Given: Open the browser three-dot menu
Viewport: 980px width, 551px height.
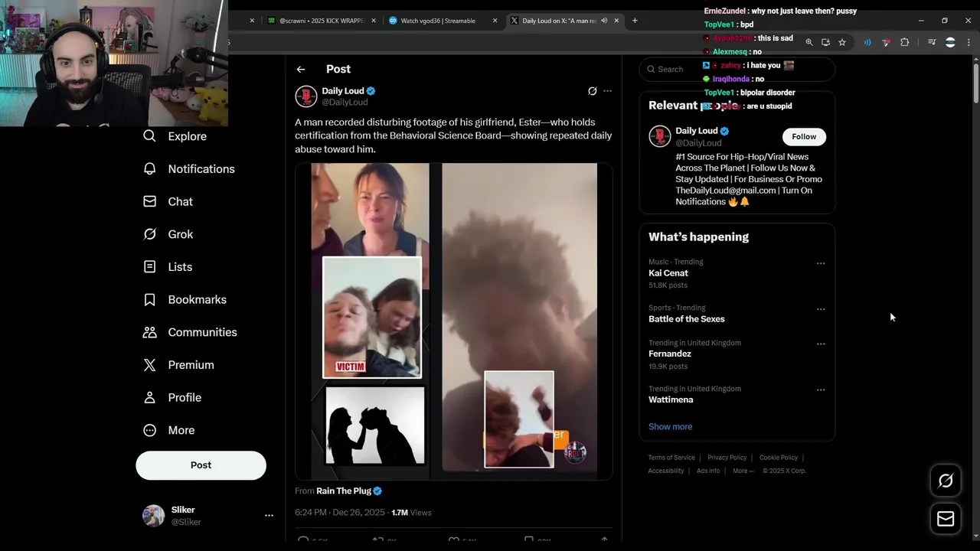Looking at the screenshot, I should tap(969, 43).
